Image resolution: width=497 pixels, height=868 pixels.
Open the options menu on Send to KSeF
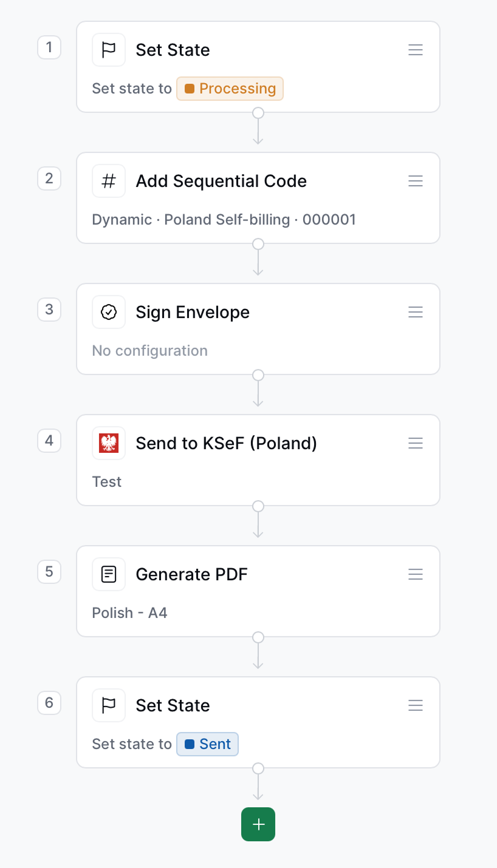416,442
